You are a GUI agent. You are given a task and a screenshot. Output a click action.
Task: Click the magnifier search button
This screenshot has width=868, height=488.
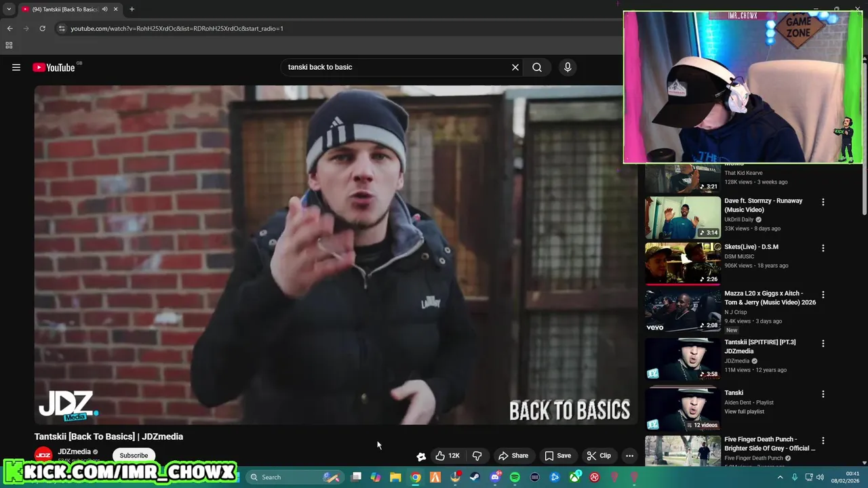click(537, 67)
